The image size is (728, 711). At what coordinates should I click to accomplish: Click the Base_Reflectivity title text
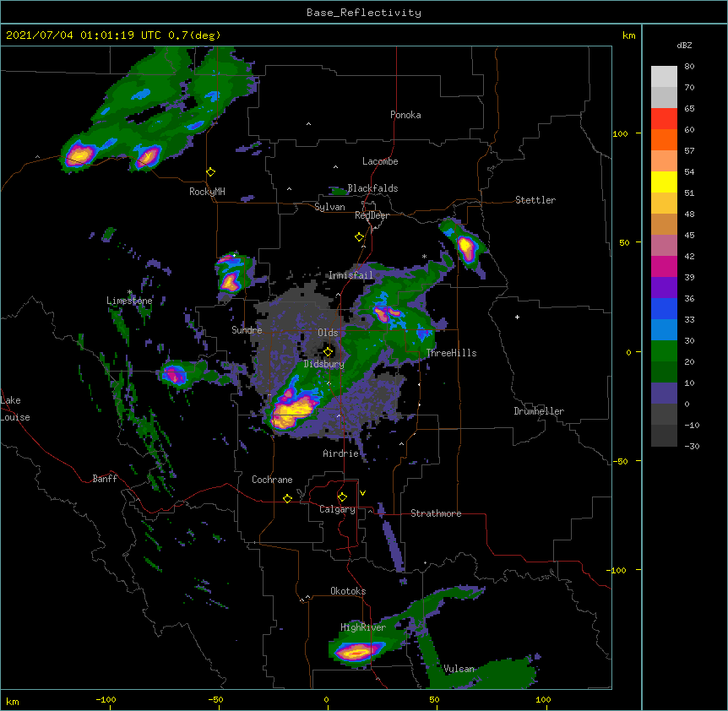coord(364,13)
